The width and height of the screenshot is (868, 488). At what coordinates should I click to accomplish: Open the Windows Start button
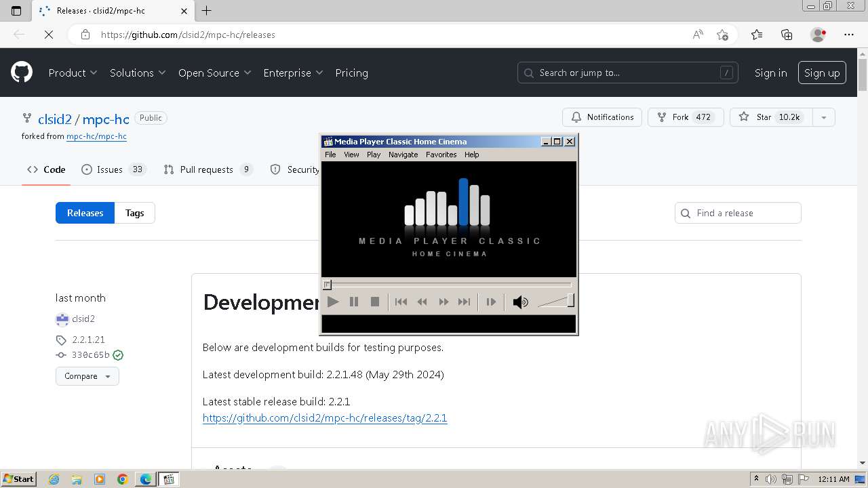click(19, 479)
